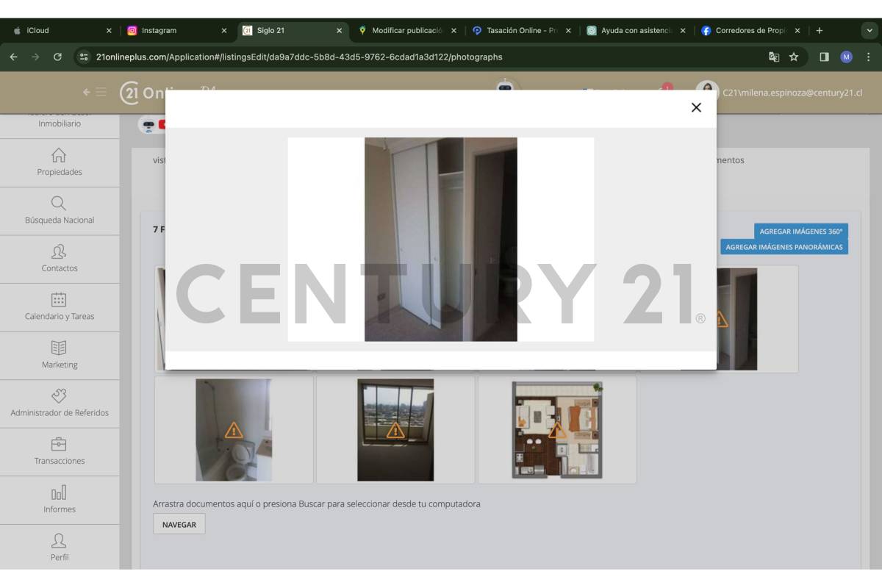Click the closet photo in the modal
The image size is (882, 588).
[441, 239]
